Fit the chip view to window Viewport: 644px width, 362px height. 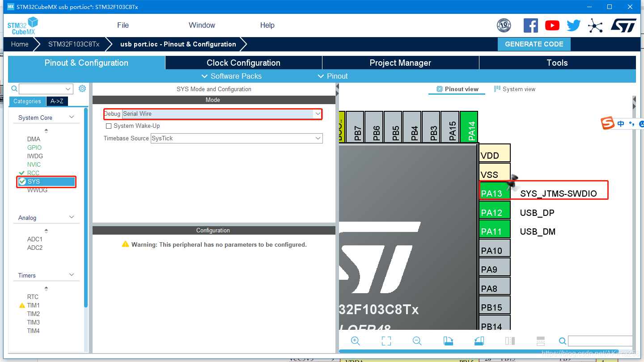[x=386, y=341]
